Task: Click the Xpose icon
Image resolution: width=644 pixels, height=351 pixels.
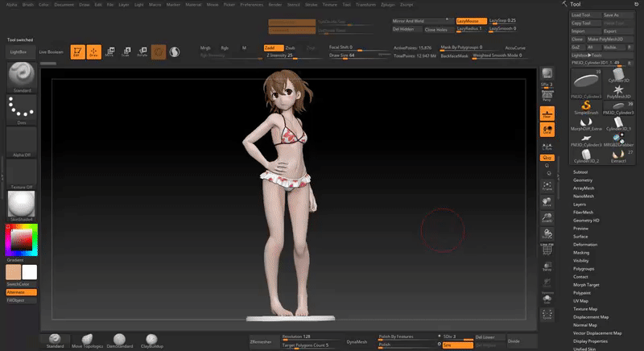Action: (547, 315)
